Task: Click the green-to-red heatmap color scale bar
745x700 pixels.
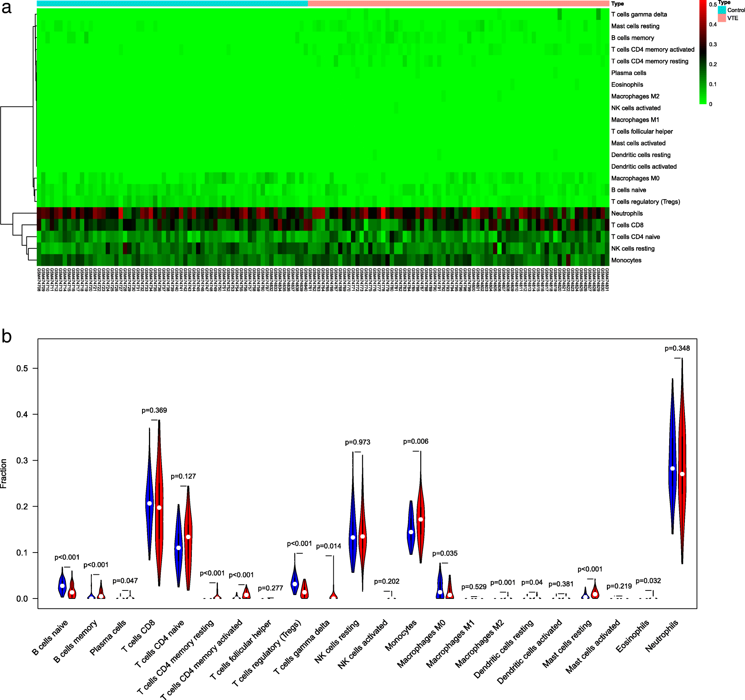Action: (x=703, y=52)
